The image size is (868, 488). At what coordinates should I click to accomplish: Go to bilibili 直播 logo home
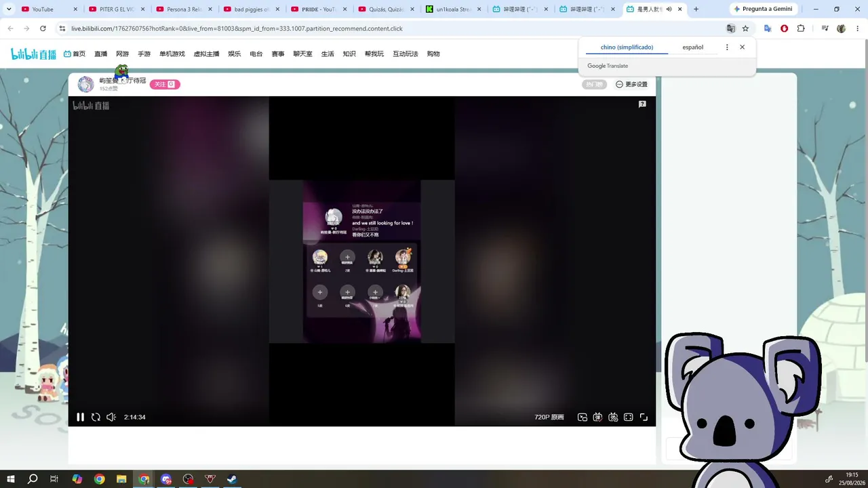click(33, 54)
